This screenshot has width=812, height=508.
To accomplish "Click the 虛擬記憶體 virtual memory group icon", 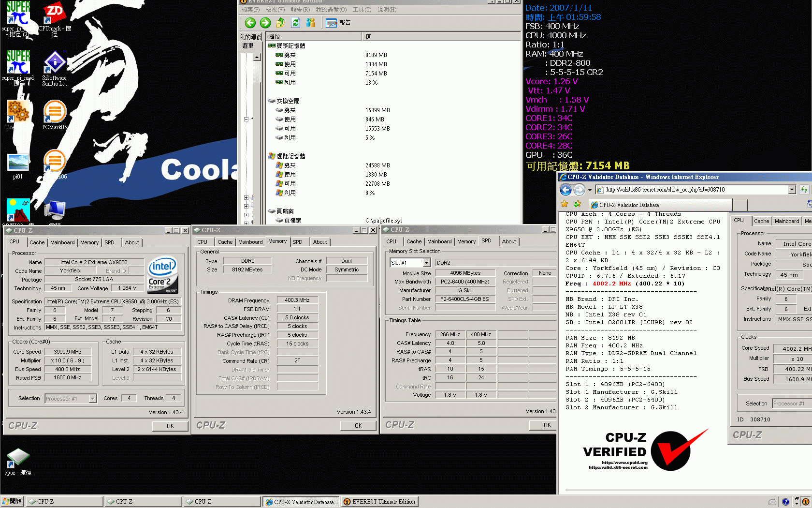I will pos(272,156).
